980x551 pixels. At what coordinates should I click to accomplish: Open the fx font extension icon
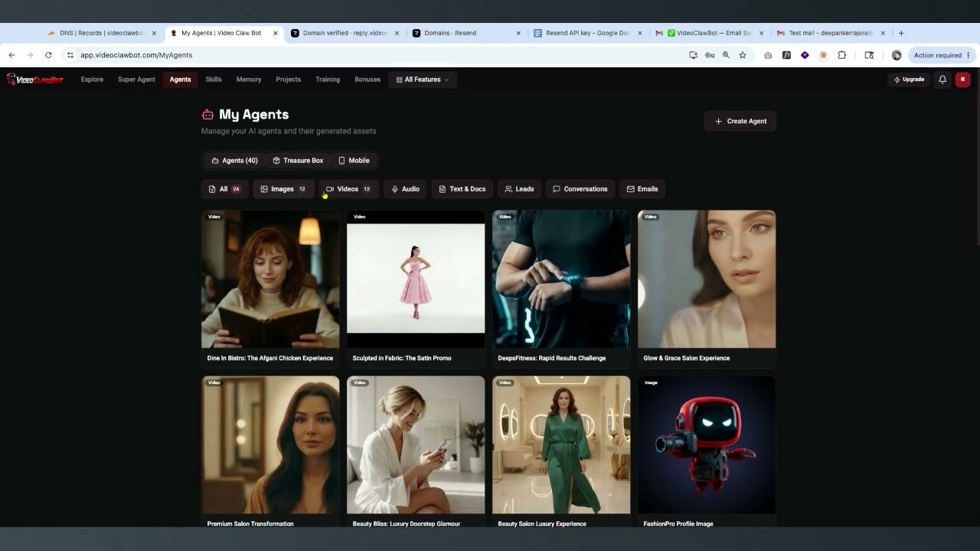[x=786, y=55]
